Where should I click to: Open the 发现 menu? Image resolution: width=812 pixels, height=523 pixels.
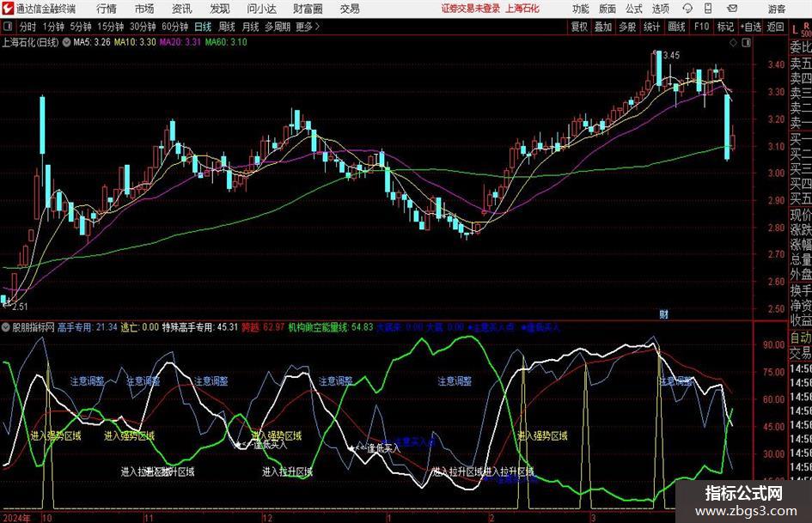[x=220, y=9]
